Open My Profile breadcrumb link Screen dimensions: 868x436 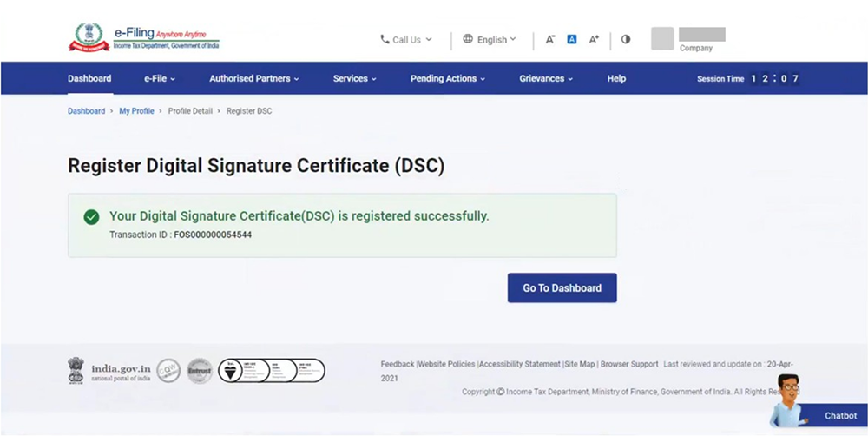click(x=136, y=111)
